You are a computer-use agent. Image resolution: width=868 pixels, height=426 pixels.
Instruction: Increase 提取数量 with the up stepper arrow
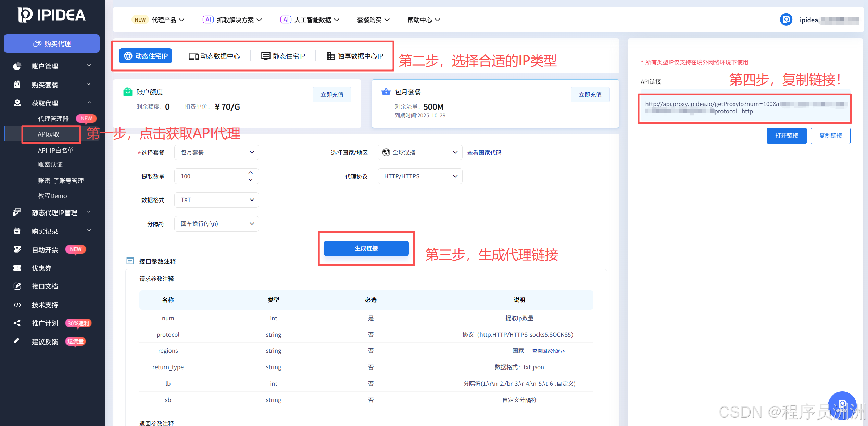pyautogui.click(x=251, y=173)
